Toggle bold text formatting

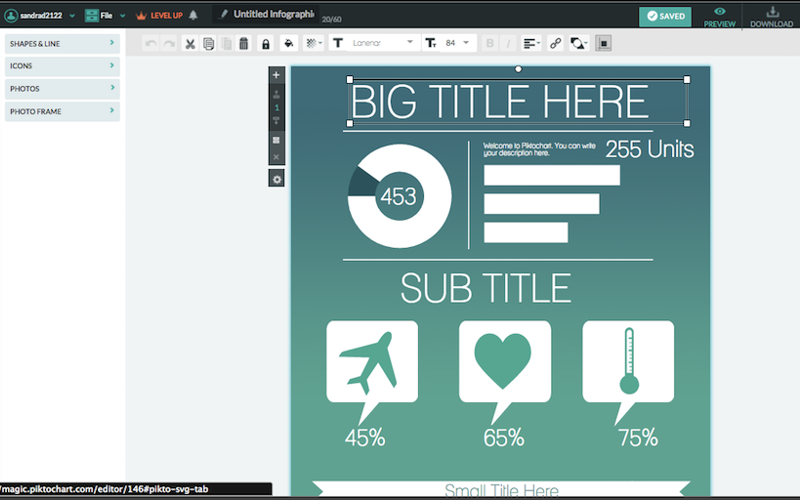click(490, 44)
